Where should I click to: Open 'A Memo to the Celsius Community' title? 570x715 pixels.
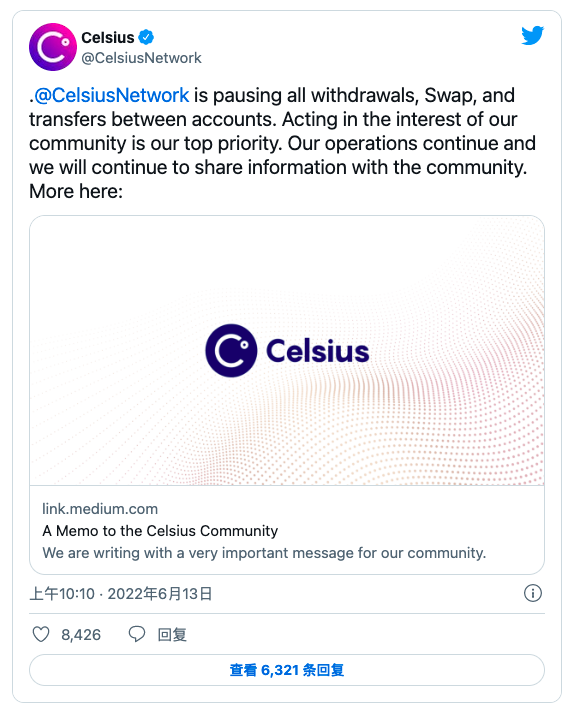tap(160, 531)
